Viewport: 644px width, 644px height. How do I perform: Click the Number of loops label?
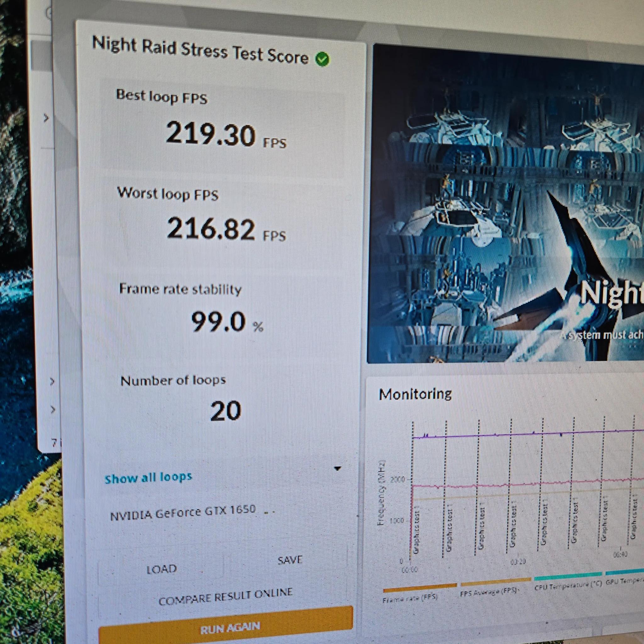tap(173, 380)
